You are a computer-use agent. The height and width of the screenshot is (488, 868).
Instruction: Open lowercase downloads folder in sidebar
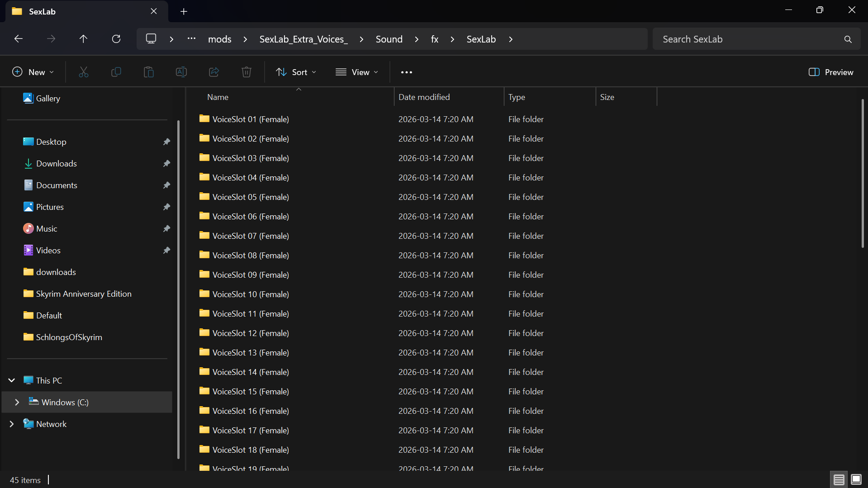[x=56, y=272]
